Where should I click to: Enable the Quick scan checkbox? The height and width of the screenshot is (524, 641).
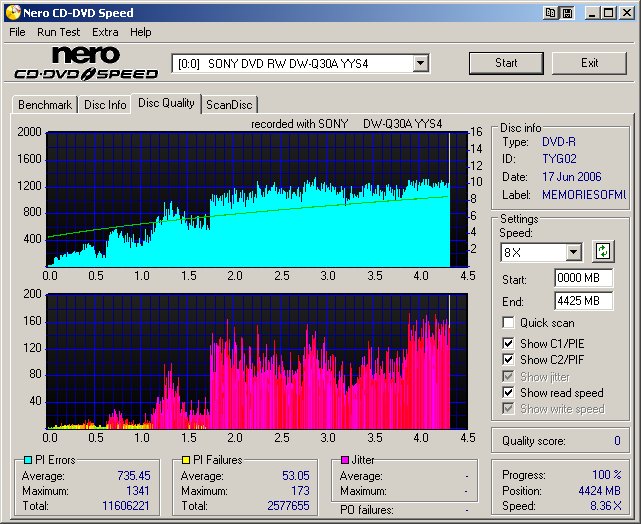508,322
